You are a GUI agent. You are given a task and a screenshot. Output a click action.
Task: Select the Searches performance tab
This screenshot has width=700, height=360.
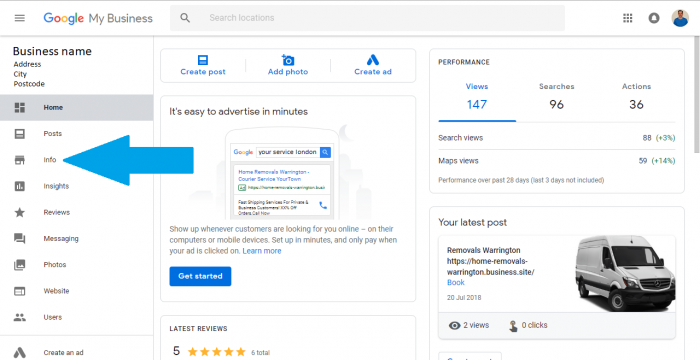556,97
